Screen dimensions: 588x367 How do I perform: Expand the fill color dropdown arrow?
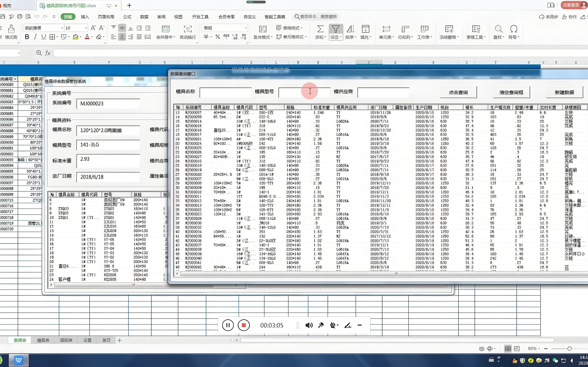tap(80, 37)
